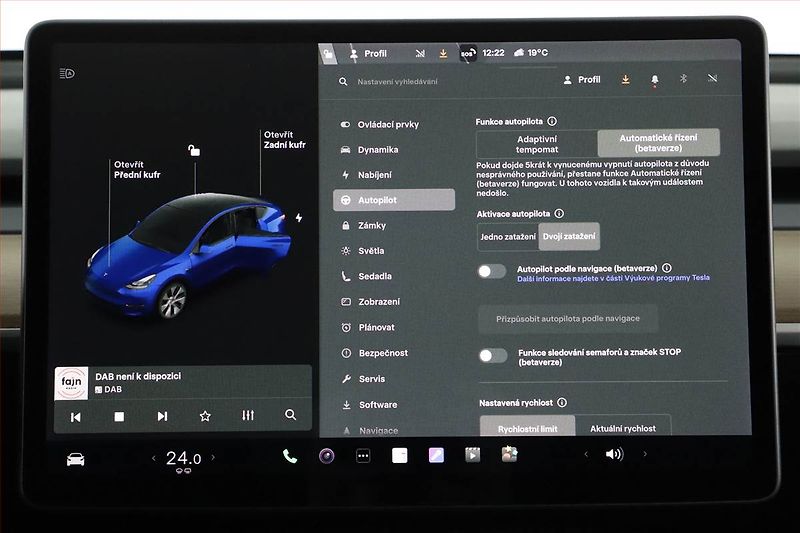Screen dimensions: 800x533
Task: Click the SOS icon in status bar
Action: pos(468,53)
